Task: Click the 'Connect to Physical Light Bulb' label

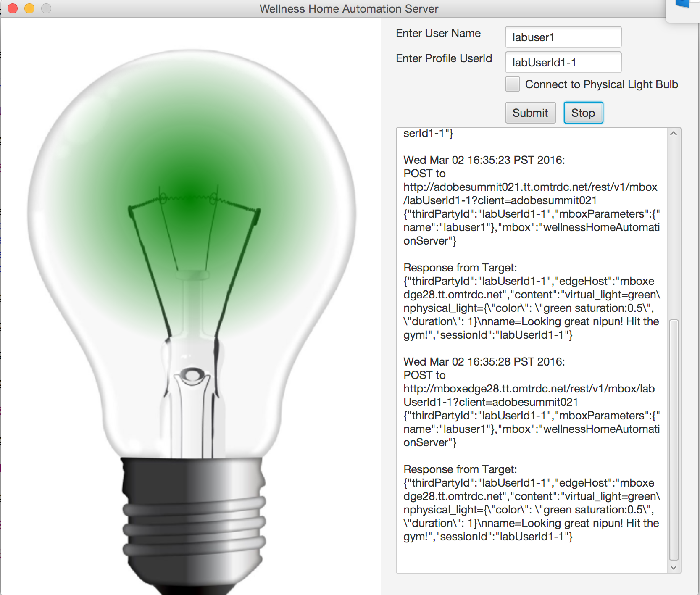Action: point(601,84)
